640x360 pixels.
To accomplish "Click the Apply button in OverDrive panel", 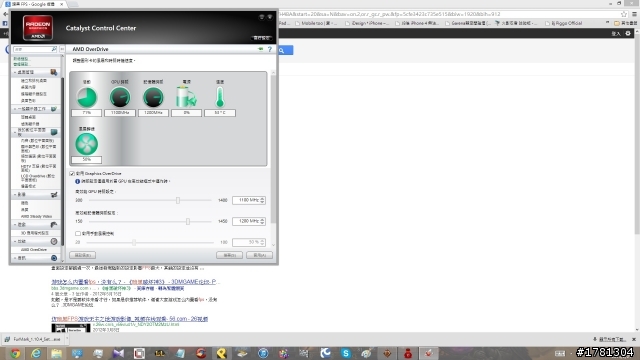I will 260,255.
